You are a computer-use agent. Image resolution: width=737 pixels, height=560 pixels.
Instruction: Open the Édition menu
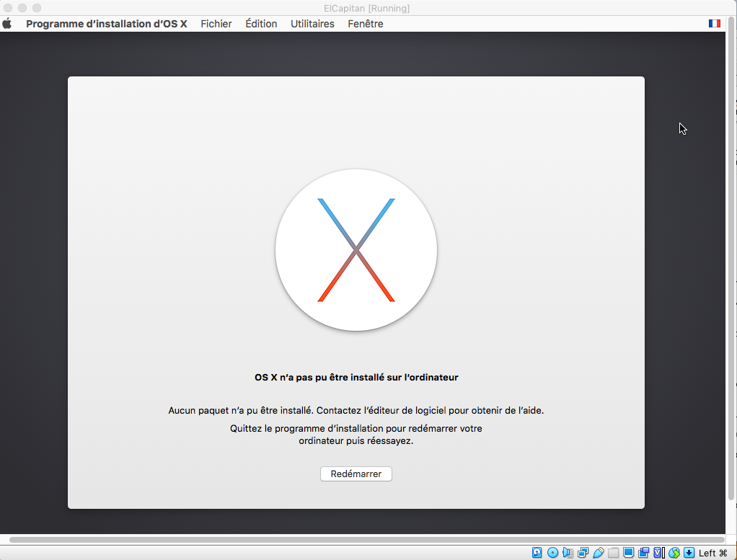pyautogui.click(x=261, y=24)
